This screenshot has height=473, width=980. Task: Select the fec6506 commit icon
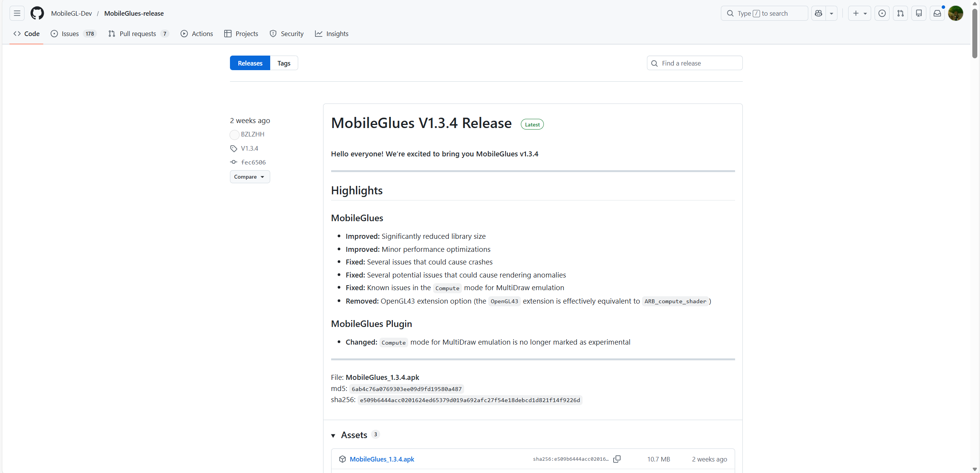(x=234, y=162)
